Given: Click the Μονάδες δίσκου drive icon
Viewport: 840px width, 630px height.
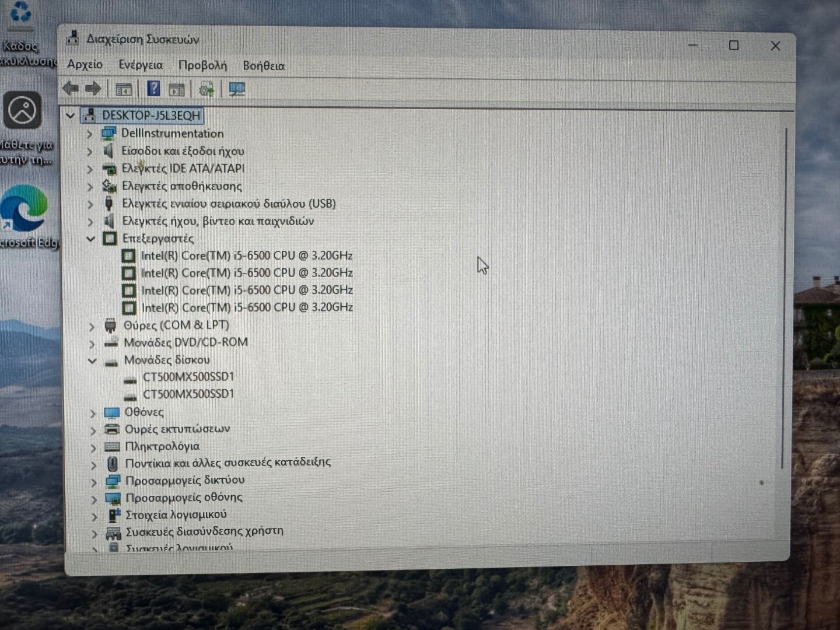Looking at the screenshot, I should click(x=111, y=363).
